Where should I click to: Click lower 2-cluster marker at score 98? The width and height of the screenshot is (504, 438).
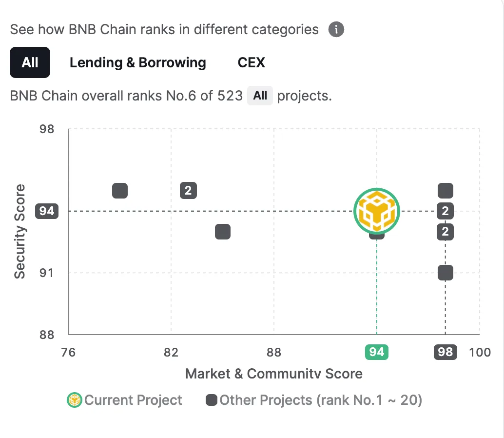pos(445,232)
